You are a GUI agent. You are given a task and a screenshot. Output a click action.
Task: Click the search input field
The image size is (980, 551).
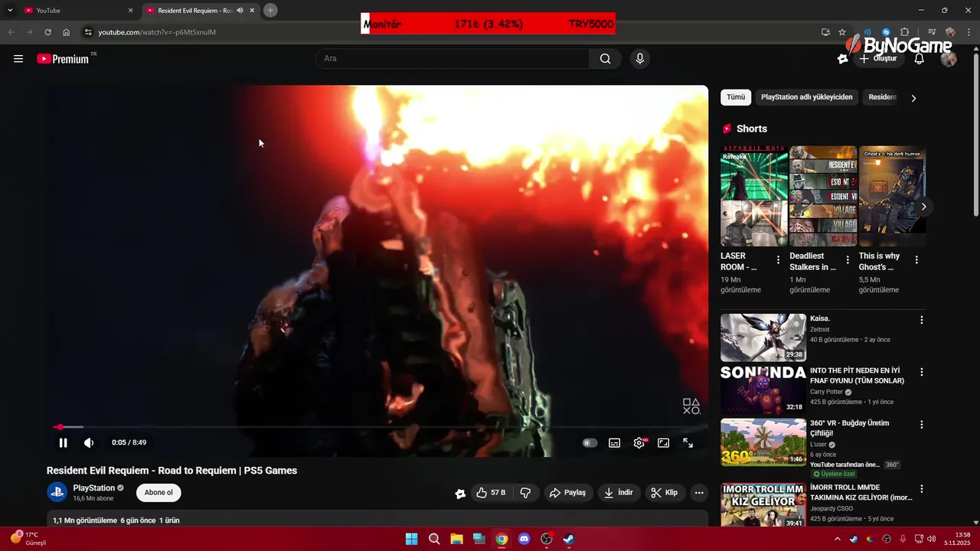452,59
